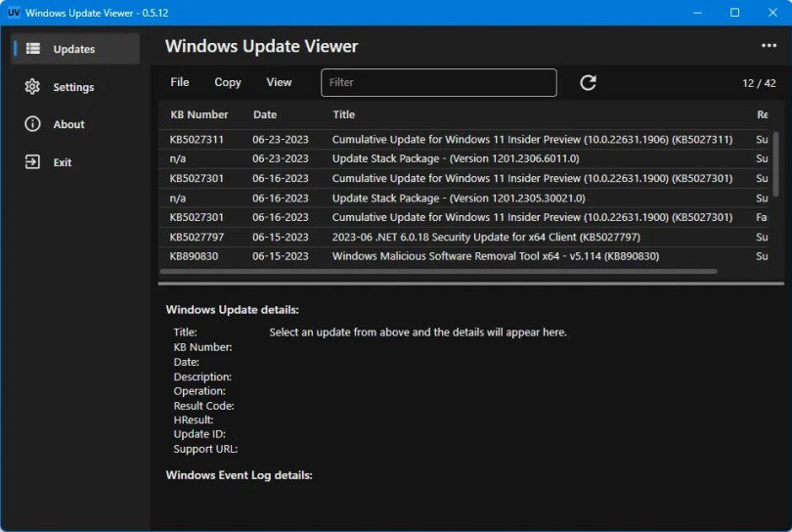Open the View menu
The height and width of the screenshot is (532, 792).
pyautogui.click(x=279, y=82)
